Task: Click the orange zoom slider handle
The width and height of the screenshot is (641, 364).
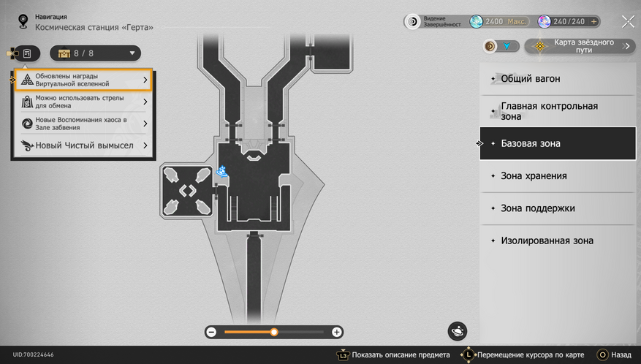Action: (274, 332)
